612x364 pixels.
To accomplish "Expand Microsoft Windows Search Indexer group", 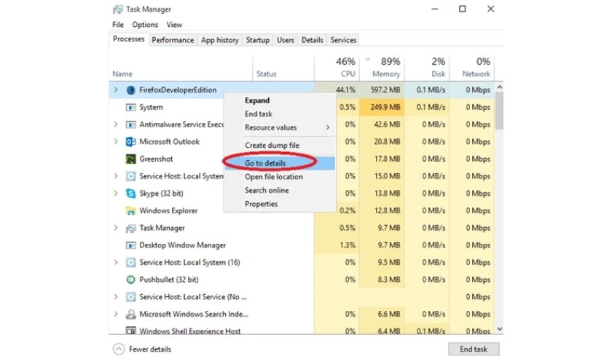I will [116, 314].
